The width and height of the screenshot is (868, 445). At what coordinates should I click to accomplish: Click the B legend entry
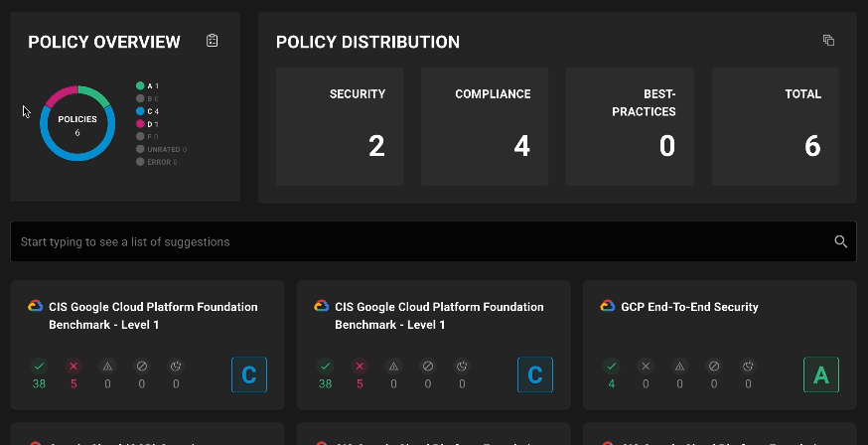pyautogui.click(x=148, y=98)
